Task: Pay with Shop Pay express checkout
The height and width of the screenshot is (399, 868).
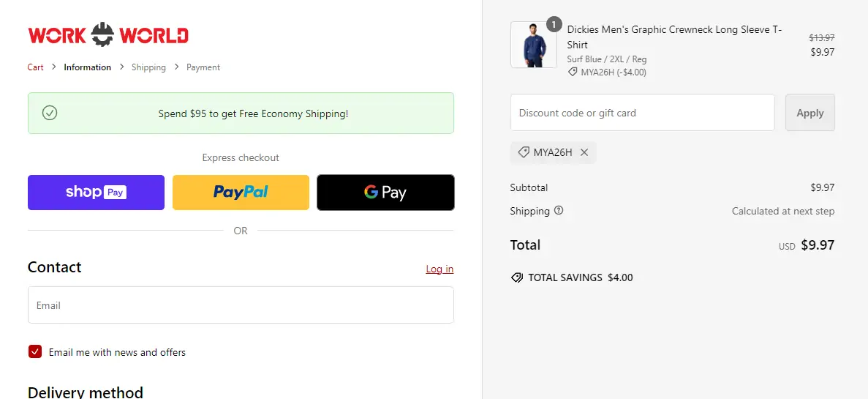Action: coord(96,193)
